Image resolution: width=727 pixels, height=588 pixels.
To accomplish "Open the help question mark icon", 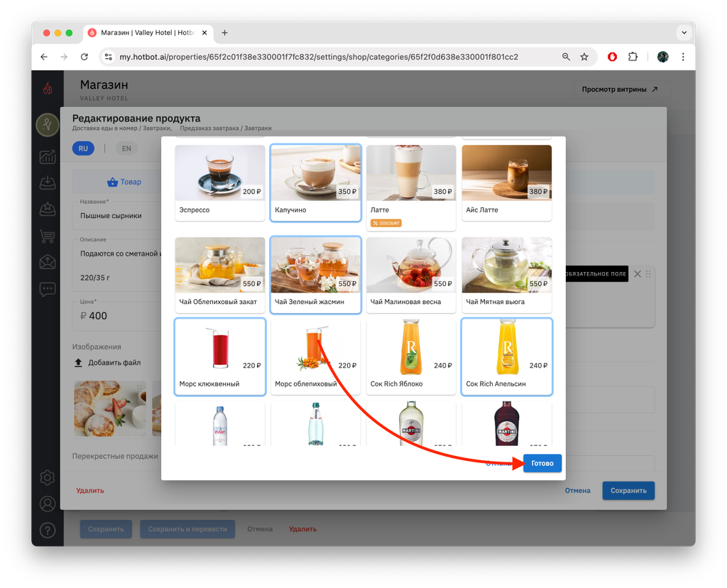I will 48,530.
